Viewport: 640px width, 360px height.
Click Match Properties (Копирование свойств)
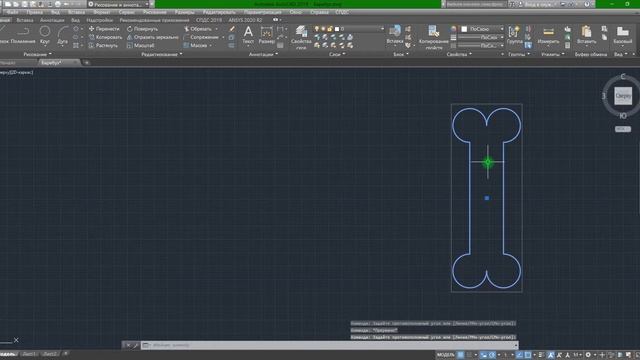point(433,38)
